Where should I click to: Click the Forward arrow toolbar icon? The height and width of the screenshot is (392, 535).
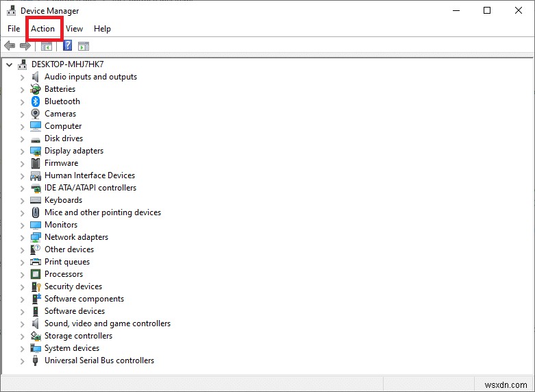tap(25, 45)
